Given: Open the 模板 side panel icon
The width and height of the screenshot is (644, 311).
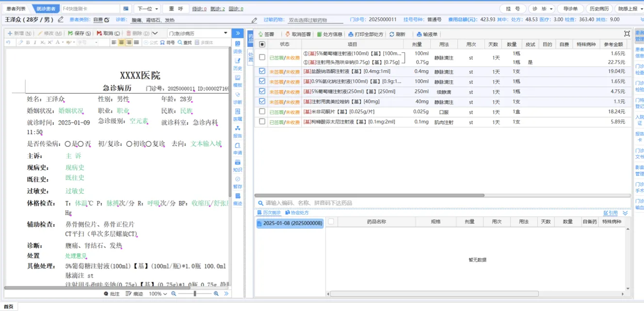Looking at the screenshot, I should point(237,80).
